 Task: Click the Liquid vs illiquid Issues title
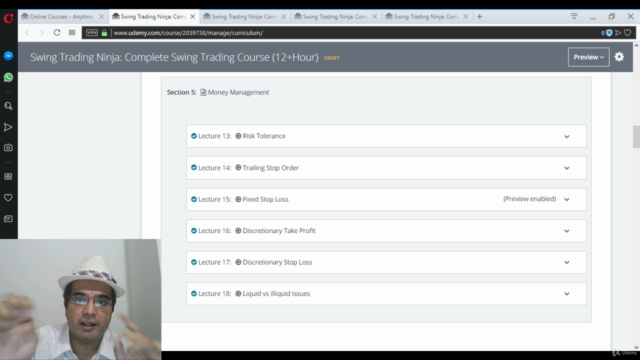click(x=276, y=293)
